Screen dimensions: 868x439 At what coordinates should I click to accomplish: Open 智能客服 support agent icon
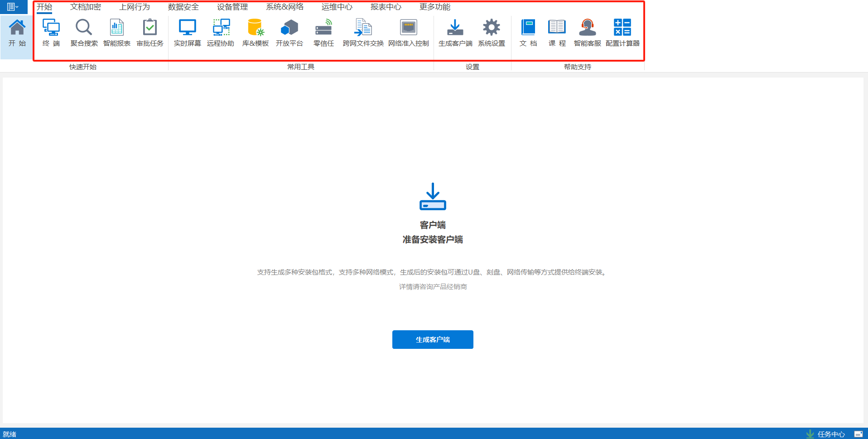click(587, 28)
